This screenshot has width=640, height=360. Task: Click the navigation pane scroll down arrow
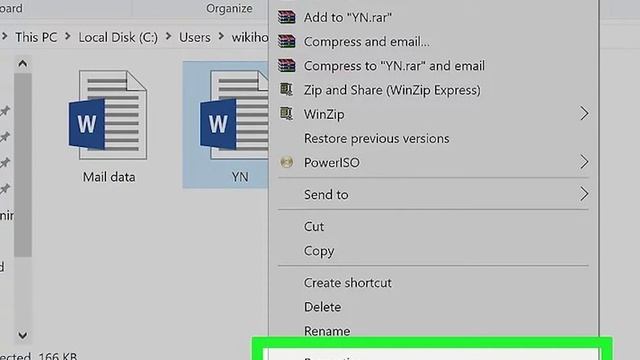(22, 336)
